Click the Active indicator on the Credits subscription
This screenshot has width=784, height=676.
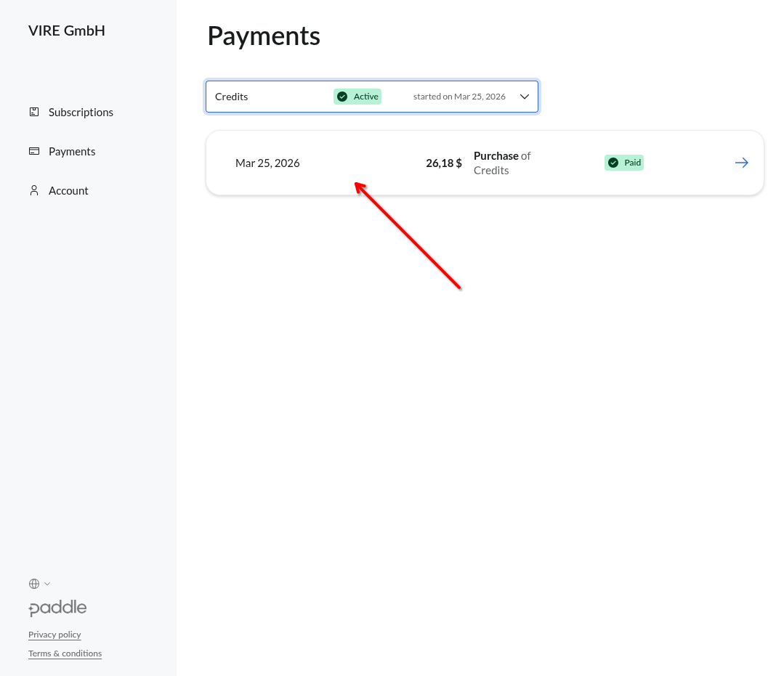(357, 96)
